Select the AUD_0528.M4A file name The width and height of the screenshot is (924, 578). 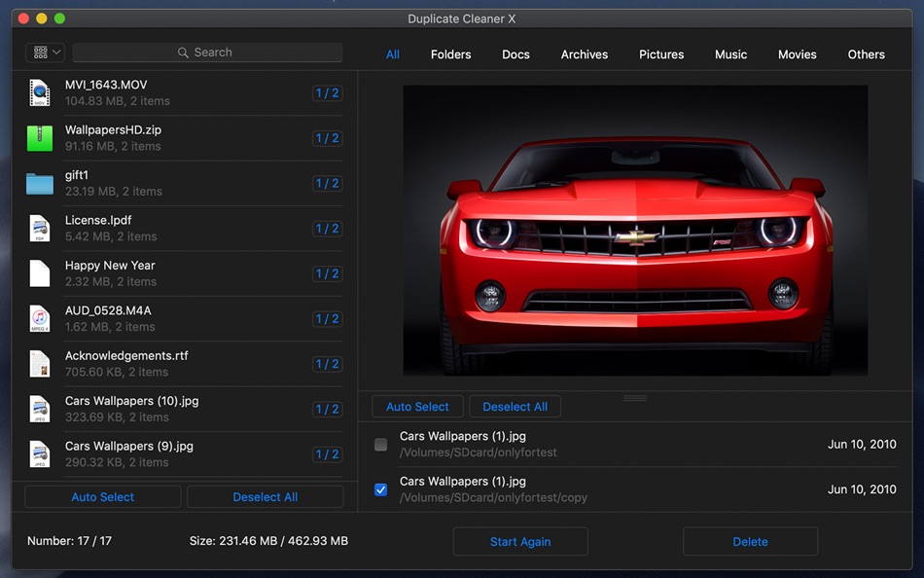tap(108, 310)
